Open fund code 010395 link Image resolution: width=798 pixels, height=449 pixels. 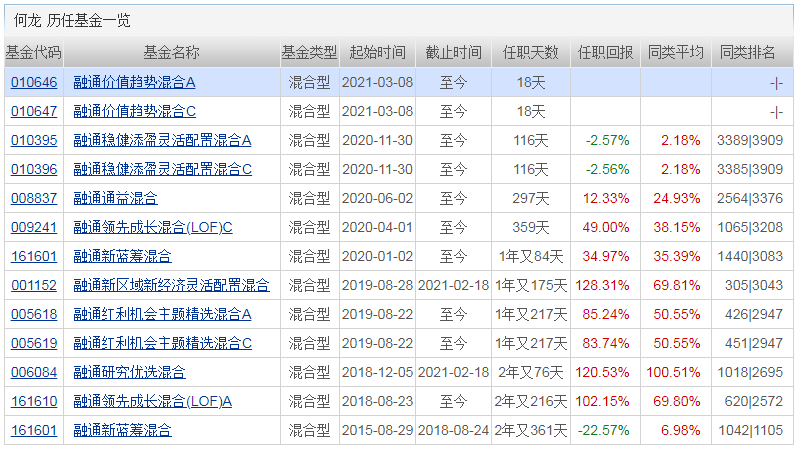click(34, 140)
